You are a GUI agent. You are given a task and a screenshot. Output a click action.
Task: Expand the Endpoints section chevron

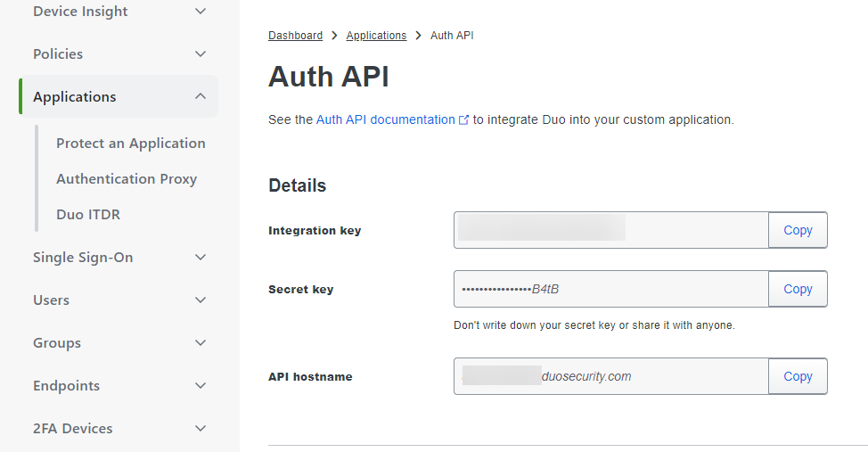(x=201, y=386)
